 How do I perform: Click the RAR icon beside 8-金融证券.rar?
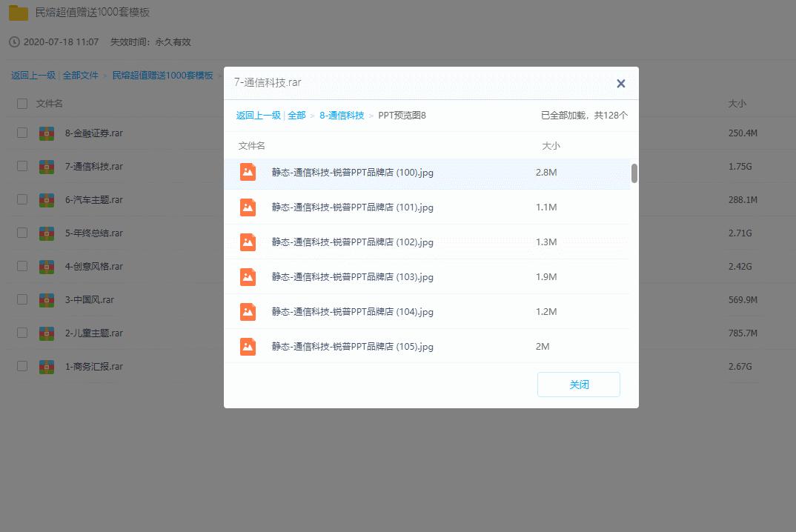point(45,133)
